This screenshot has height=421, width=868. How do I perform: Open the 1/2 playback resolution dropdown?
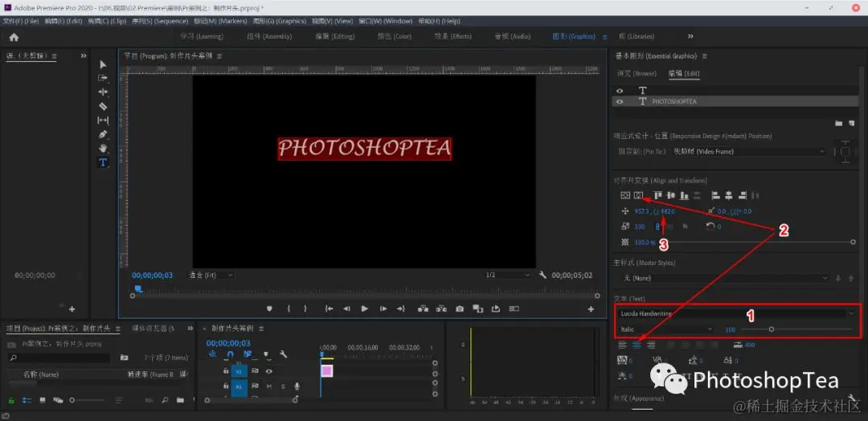click(508, 275)
